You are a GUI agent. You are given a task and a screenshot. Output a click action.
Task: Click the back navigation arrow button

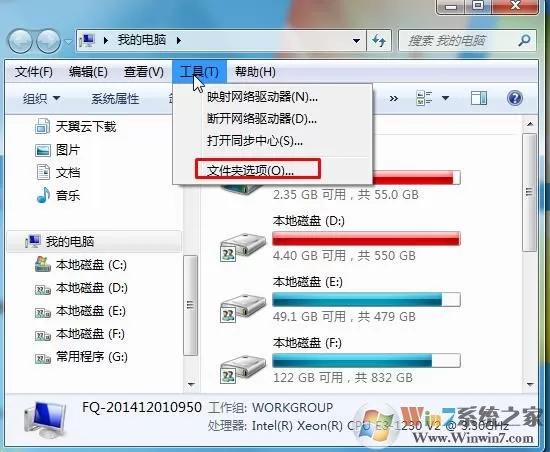tap(20, 41)
